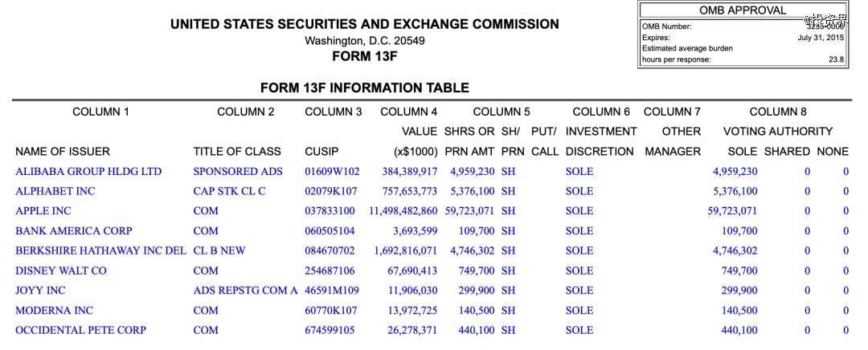The width and height of the screenshot is (868, 350).
Task: Click CUSIP value 037833100
Action: click(330, 211)
